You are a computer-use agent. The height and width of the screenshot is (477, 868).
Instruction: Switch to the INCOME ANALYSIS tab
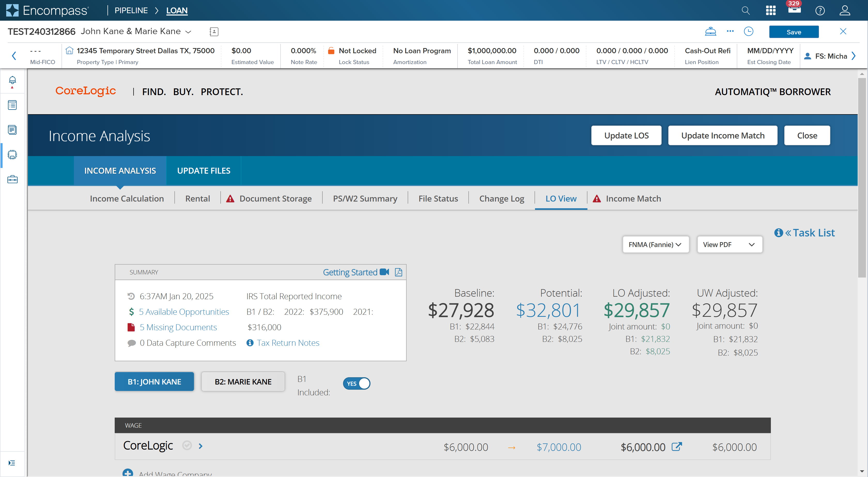(x=120, y=171)
